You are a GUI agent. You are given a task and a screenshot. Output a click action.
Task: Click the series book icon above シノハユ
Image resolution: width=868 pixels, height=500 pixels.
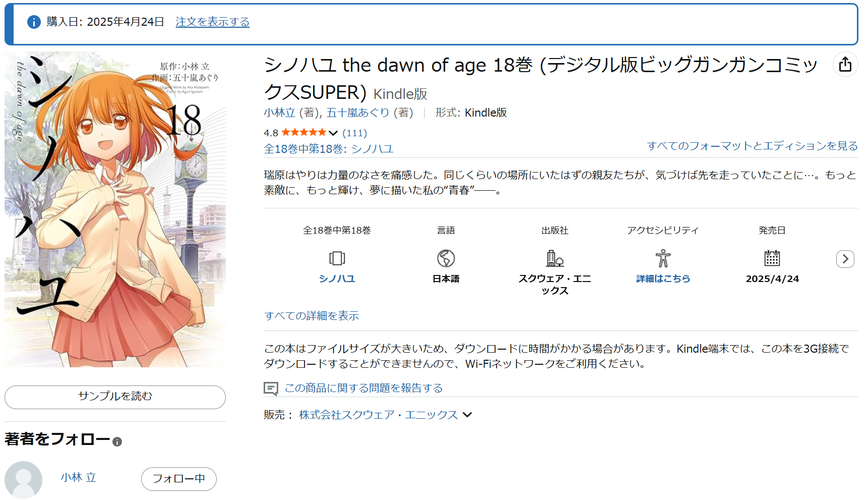(x=337, y=258)
